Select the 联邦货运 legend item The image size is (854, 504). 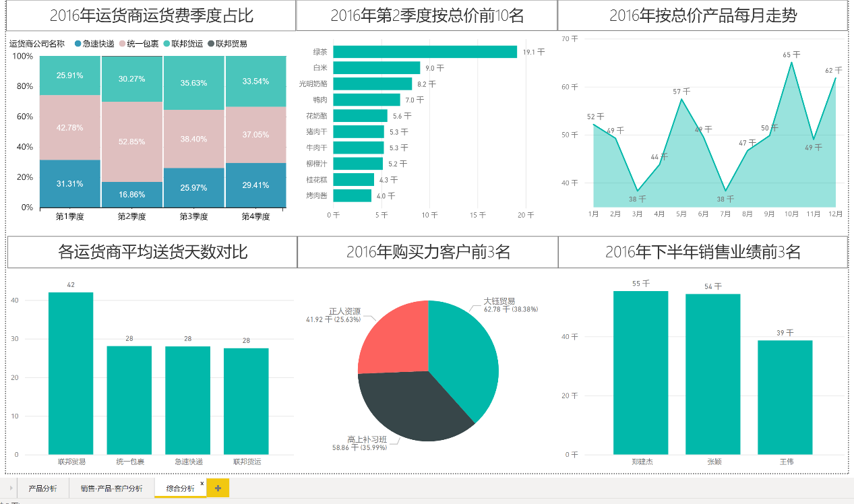183,44
